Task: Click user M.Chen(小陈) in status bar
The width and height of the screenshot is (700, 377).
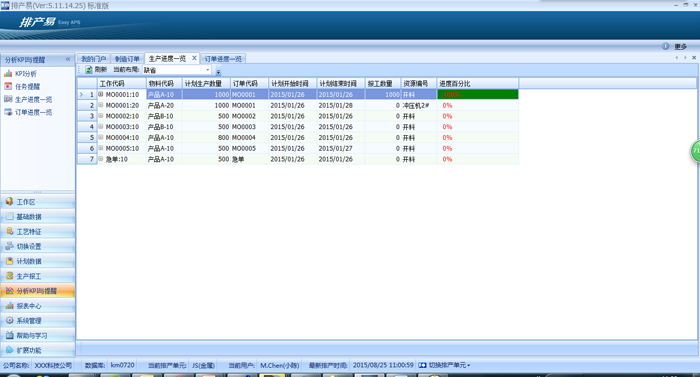Action: (279, 365)
